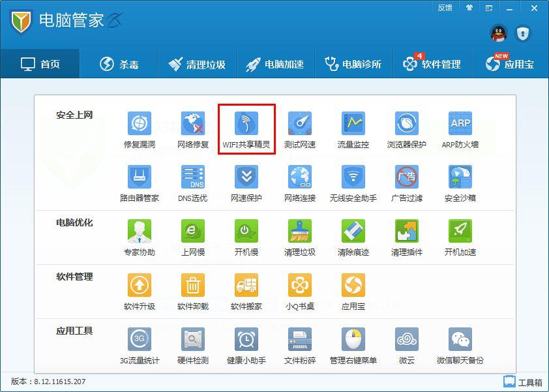The image size is (549, 392).
Task: Launch 网络修复 network repair
Action: tap(193, 129)
